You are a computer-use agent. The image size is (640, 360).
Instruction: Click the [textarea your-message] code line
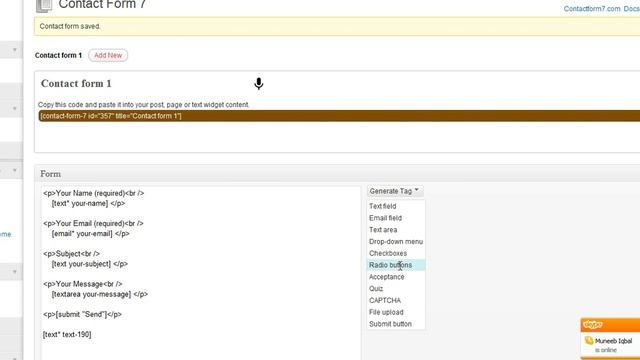click(x=100, y=294)
